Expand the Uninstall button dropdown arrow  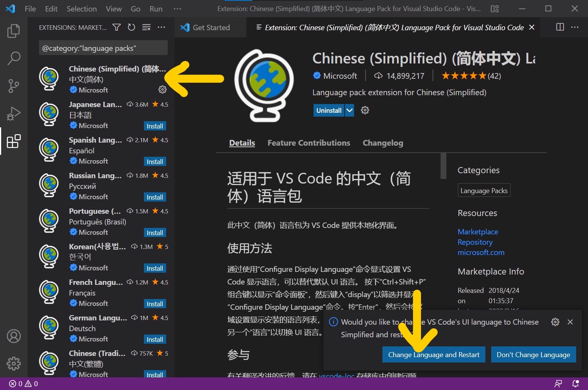point(349,110)
